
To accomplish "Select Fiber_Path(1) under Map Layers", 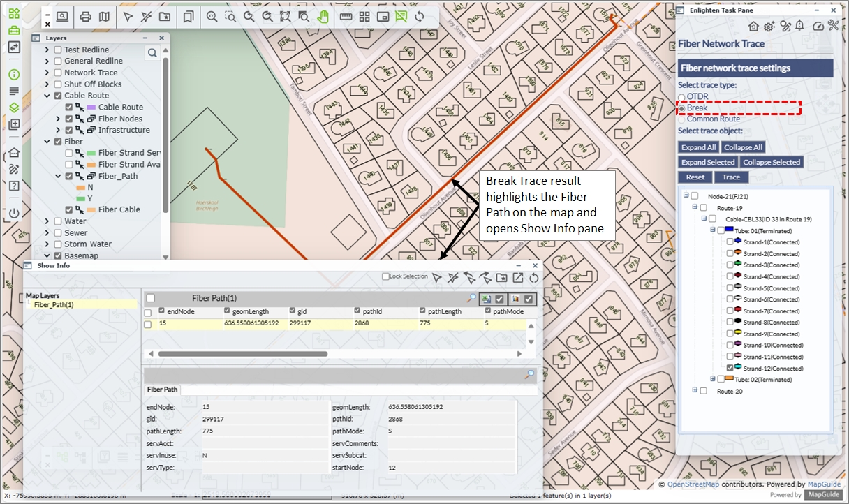I will coord(54,305).
